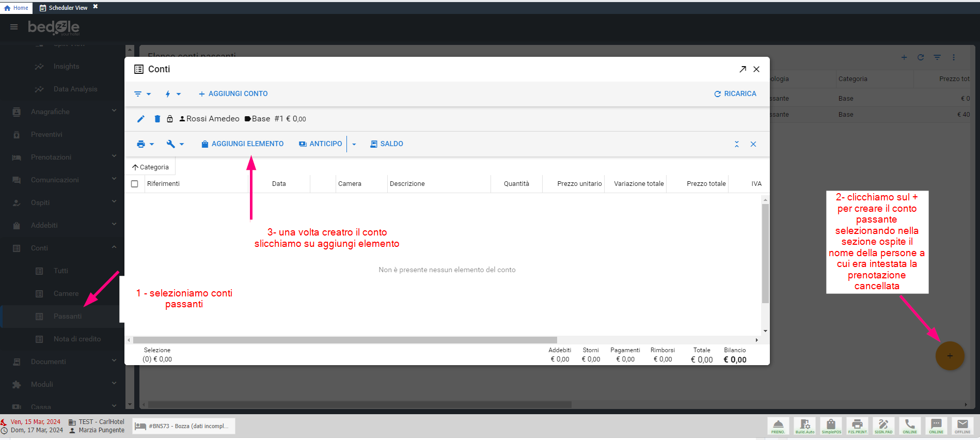Viewport: 980px width, 440px height.
Task: Open the lightning bolt actions dropdown
Action: click(x=172, y=94)
